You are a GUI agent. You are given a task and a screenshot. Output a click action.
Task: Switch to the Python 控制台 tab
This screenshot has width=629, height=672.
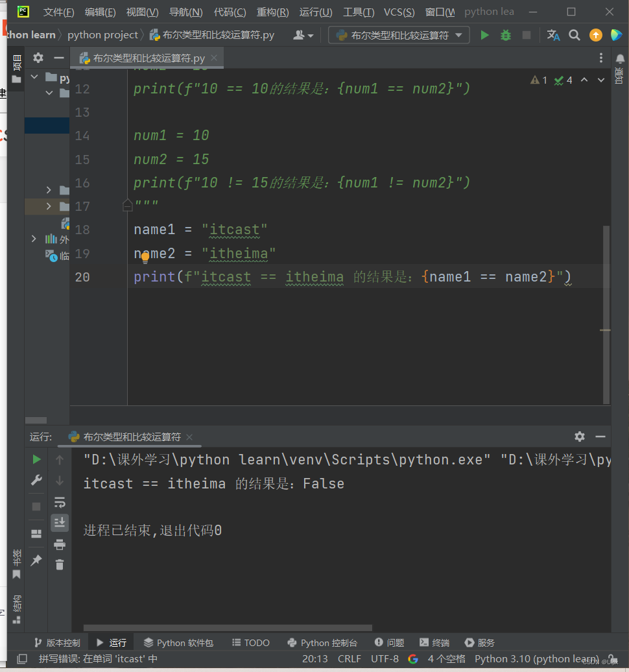click(324, 642)
